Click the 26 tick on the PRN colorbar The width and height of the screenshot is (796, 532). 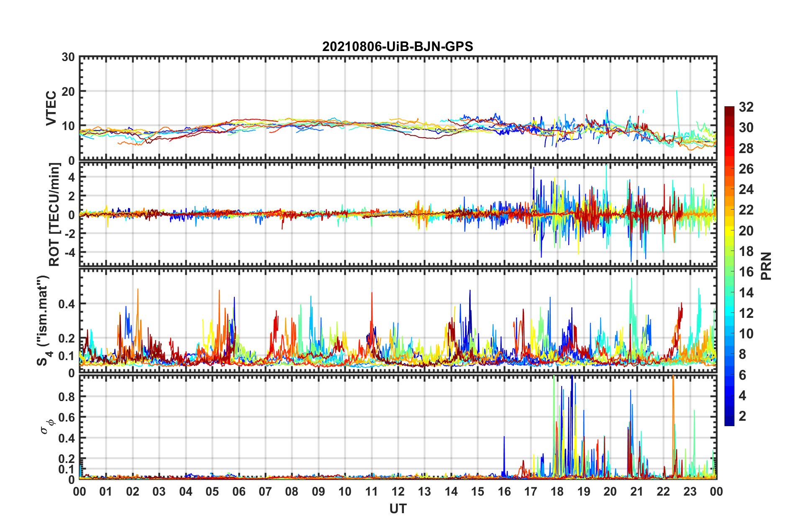coord(746,169)
